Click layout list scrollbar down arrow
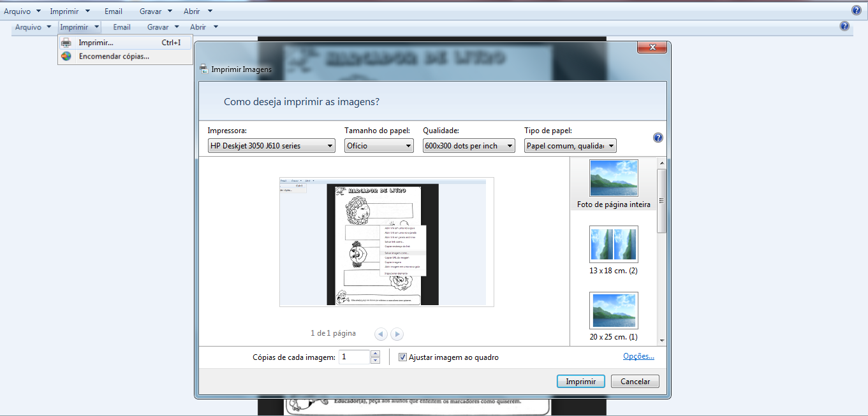The image size is (868, 416). pyautogui.click(x=661, y=340)
